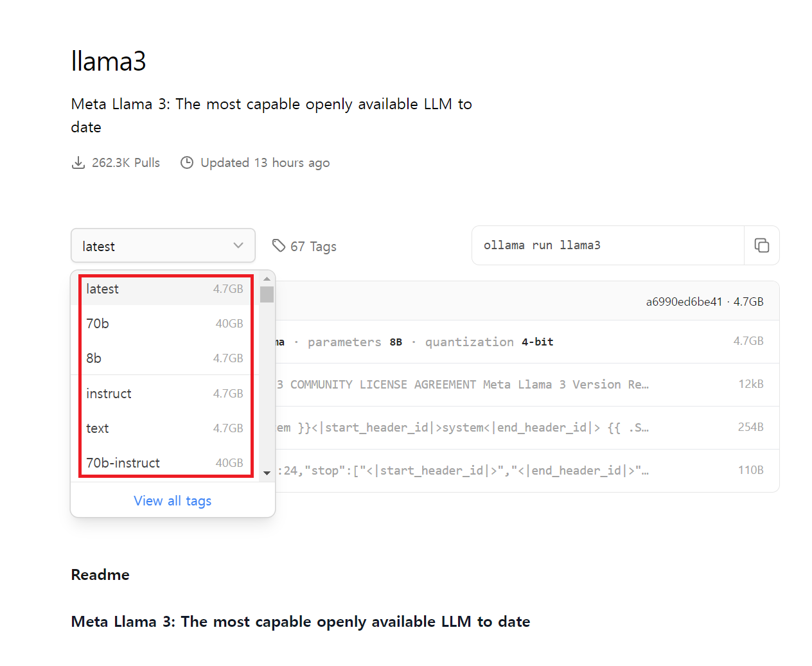
Task: Click the clock icon beside Updated
Action: click(x=187, y=162)
